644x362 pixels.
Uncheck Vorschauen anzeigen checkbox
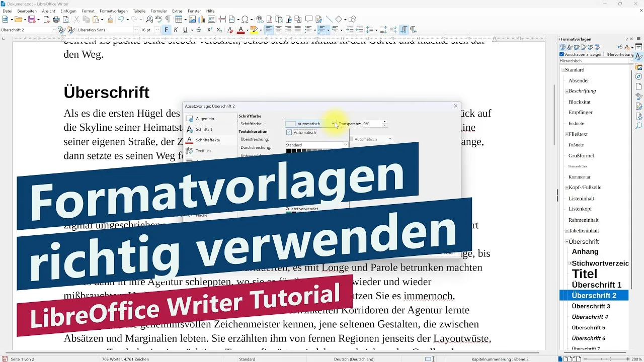(x=562, y=54)
